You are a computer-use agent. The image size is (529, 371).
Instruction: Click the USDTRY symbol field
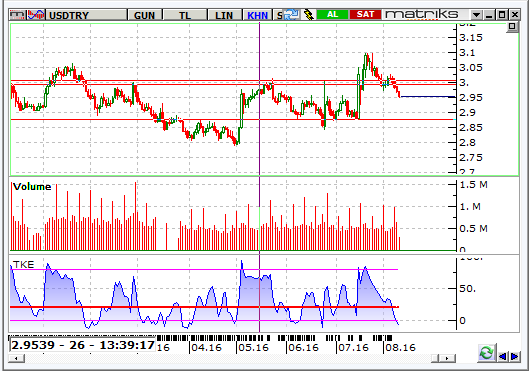click(86, 15)
